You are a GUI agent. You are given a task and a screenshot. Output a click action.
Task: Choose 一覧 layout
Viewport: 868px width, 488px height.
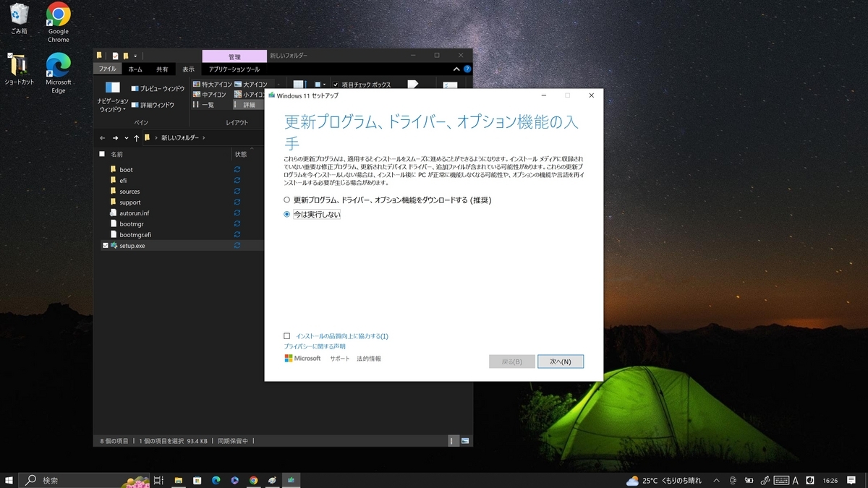point(203,105)
